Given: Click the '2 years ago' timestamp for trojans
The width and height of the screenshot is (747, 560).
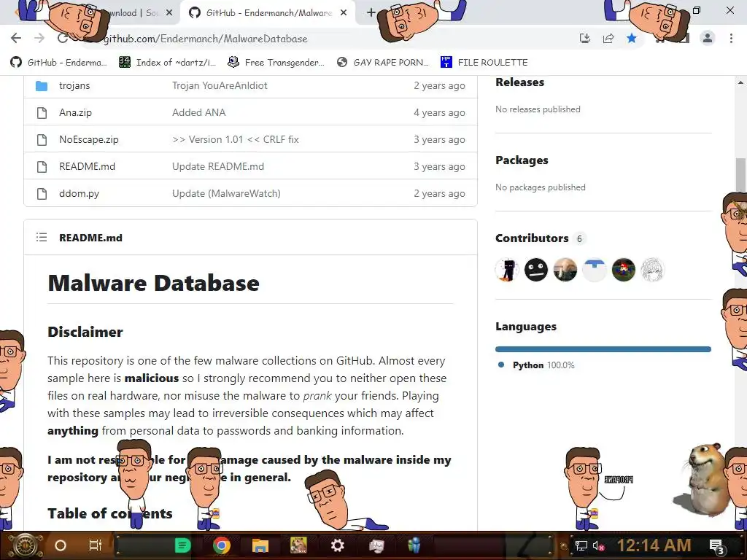Looking at the screenshot, I should (439, 86).
